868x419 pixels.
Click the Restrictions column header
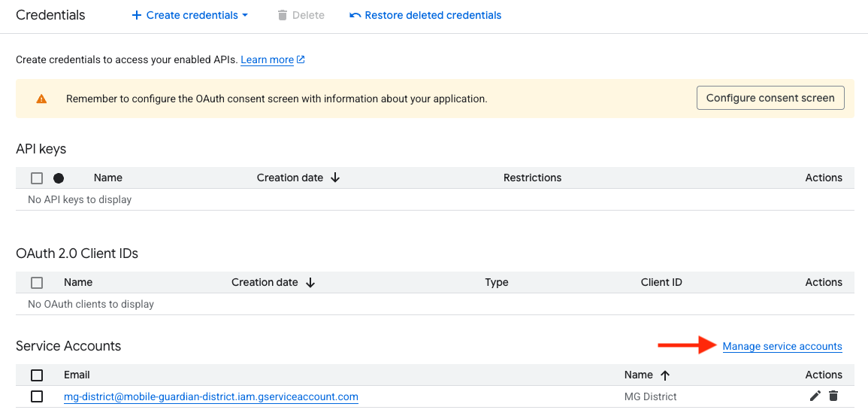[532, 178]
